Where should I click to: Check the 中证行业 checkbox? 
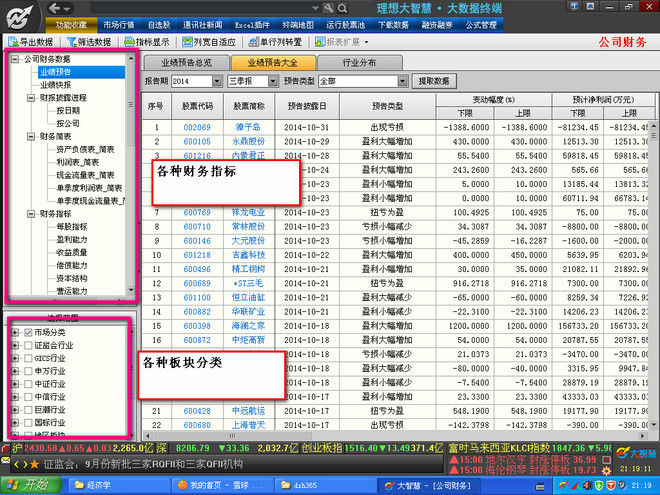tap(28, 384)
